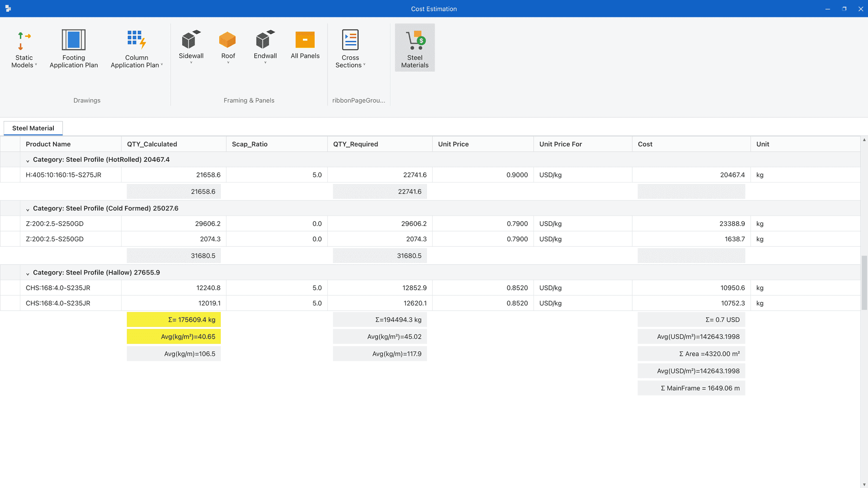Open the Column Application Plan dropdown
The width and height of the screenshot is (868, 488).
tap(137, 49)
